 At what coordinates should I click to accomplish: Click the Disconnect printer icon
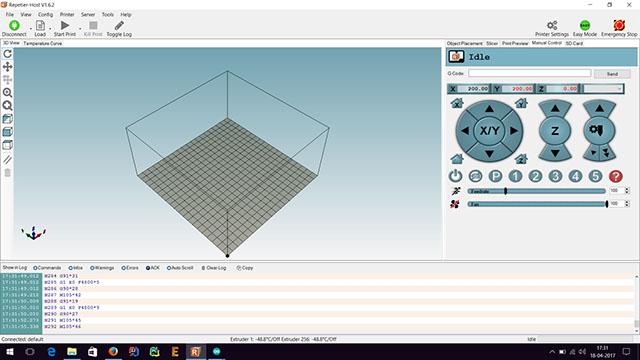coord(14,26)
